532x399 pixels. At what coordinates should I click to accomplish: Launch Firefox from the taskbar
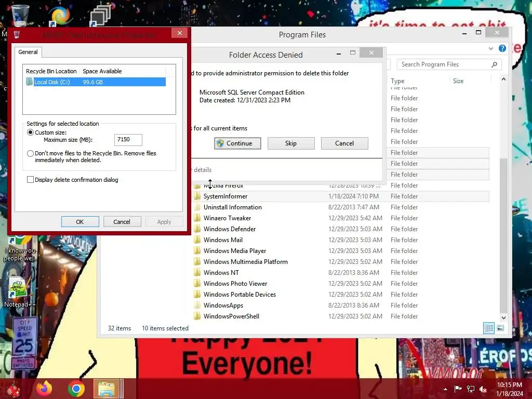[x=45, y=389]
